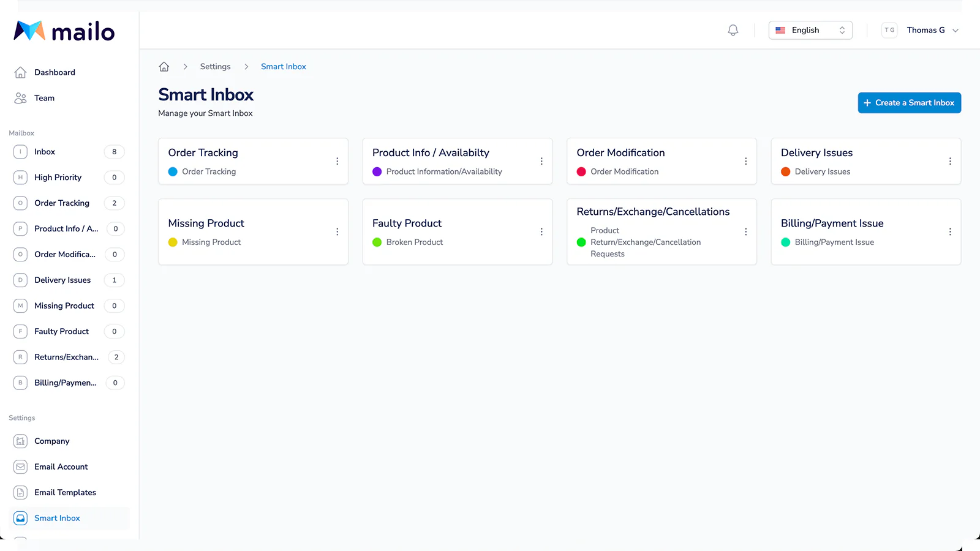Open Order Tracking card options menu
This screenshot has width=980, height=551.
pyautogui.click(x=337, y=161)
